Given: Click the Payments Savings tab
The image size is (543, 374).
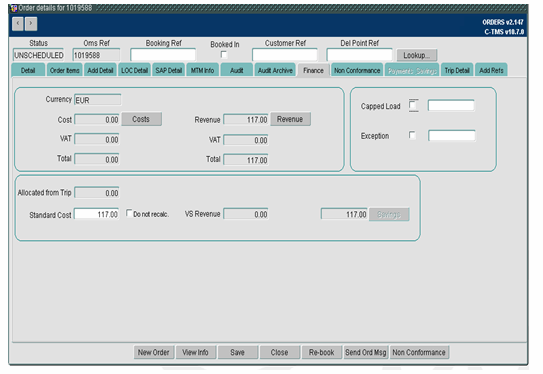Looking at the screenshot, I should pos(412,71).
